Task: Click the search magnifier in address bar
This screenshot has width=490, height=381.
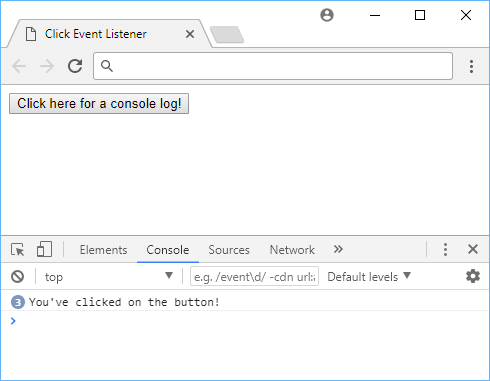Action: pos(107,66)
